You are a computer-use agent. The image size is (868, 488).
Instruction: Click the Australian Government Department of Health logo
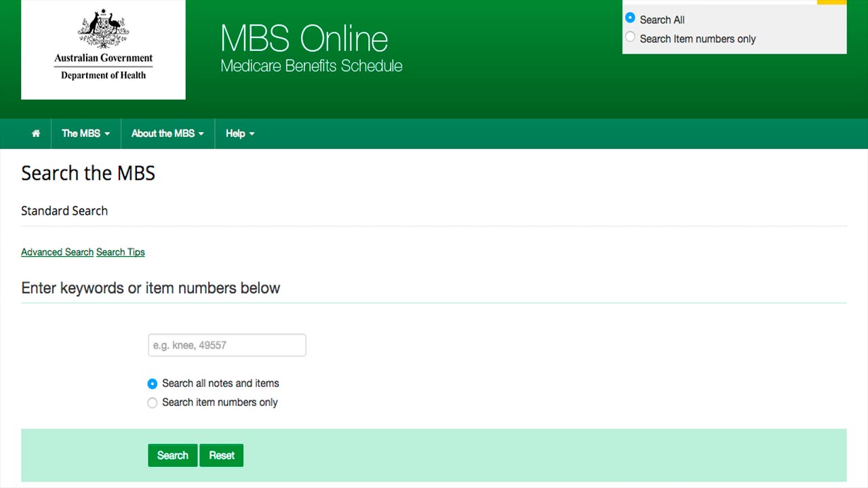pos(103,49)
